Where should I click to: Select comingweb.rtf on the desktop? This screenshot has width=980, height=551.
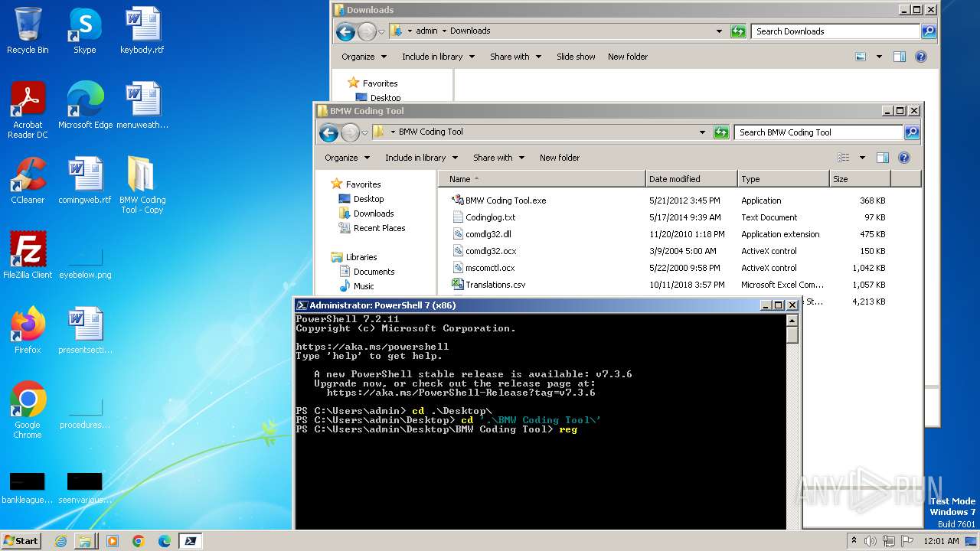point(85,181)
